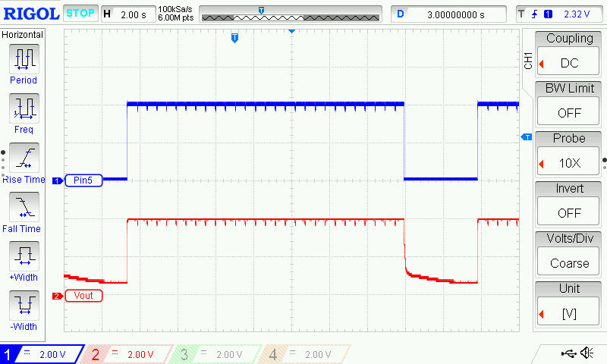Click the STOP run status button
This screenshot has height=364, width=607.
[80, 14]
